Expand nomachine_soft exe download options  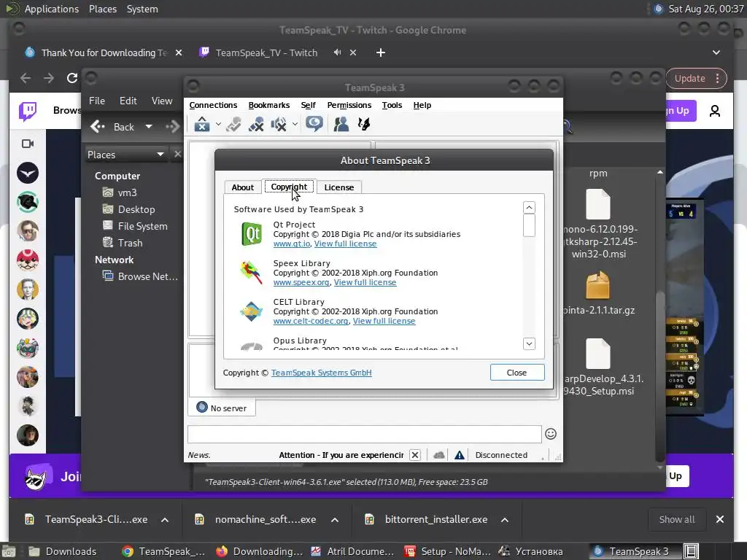[x=335, y=520]
